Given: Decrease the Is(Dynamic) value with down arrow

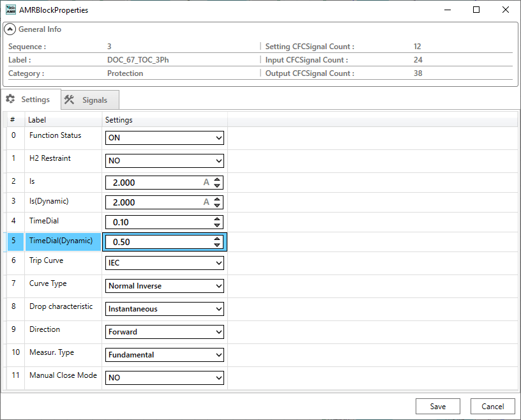Looking at the screenshot, I should click(x=218, y=206).
